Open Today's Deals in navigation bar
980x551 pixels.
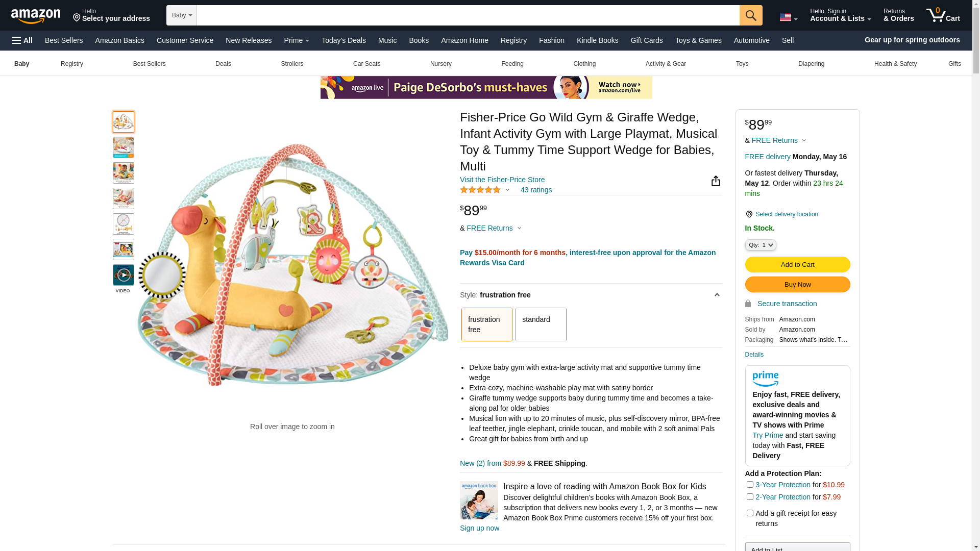point(344,40)
